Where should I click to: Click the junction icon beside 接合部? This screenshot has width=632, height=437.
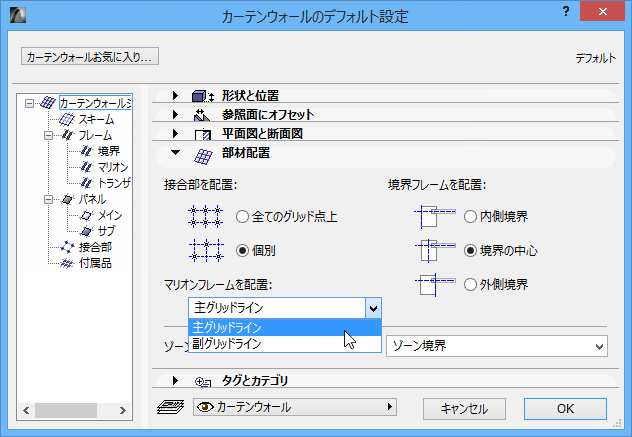click(x=67, y=247)
